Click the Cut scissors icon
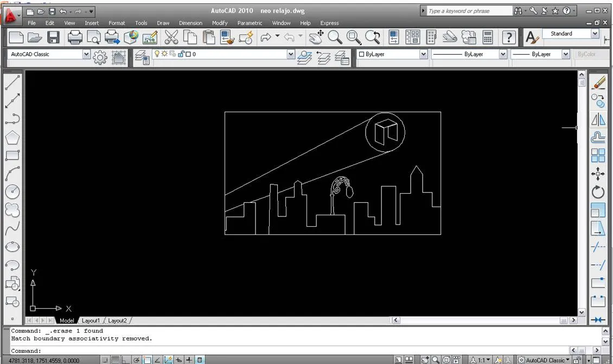The height and width of the screenshot is (364, 613). point(171,37)
